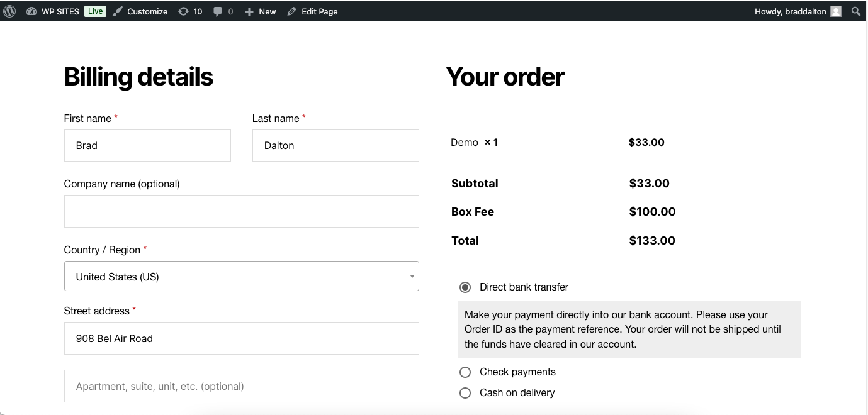Viewport: 868px width, 415px height.
Task: Click the Customize paintbrush icon
Action: tap(118, 11)
